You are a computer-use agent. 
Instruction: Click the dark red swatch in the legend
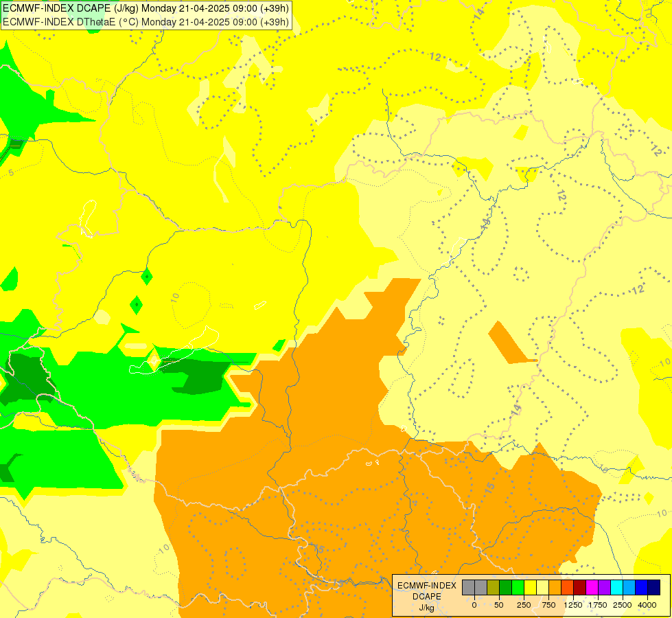click(580, 587)
